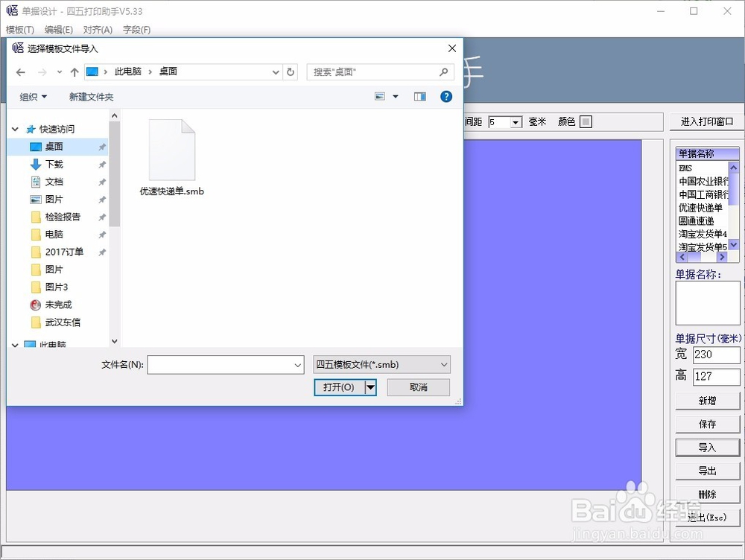Open the 编辑(E) menu
The image size is (745, 560).
point(58,30)
